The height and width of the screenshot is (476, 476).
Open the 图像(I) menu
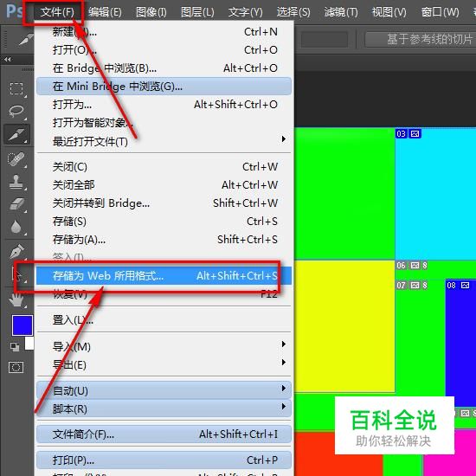[151, 12]
